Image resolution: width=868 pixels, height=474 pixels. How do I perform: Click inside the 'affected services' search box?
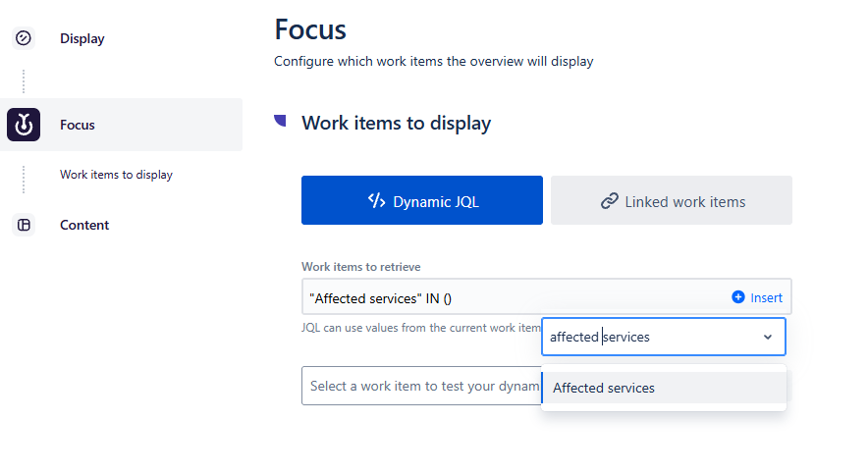(648, 337)
